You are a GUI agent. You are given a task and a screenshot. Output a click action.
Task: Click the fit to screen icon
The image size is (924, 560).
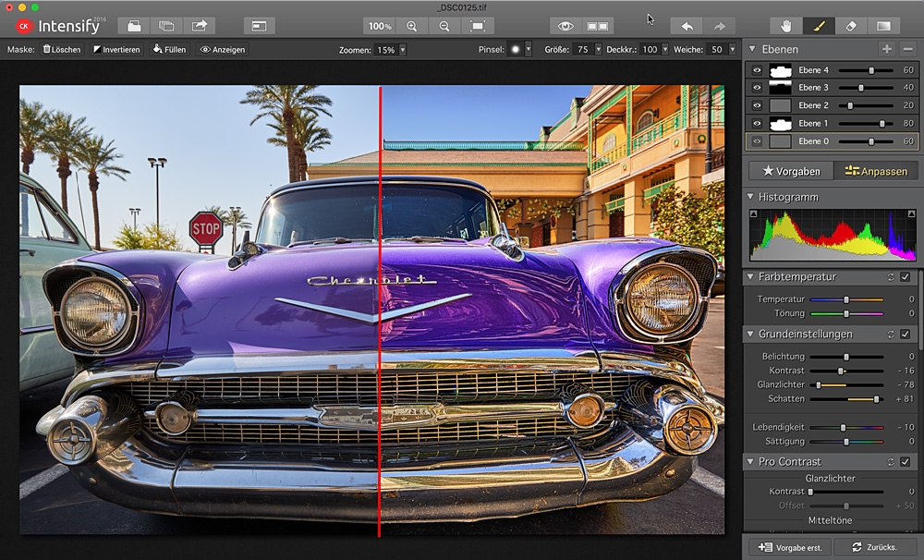(478, 26)
